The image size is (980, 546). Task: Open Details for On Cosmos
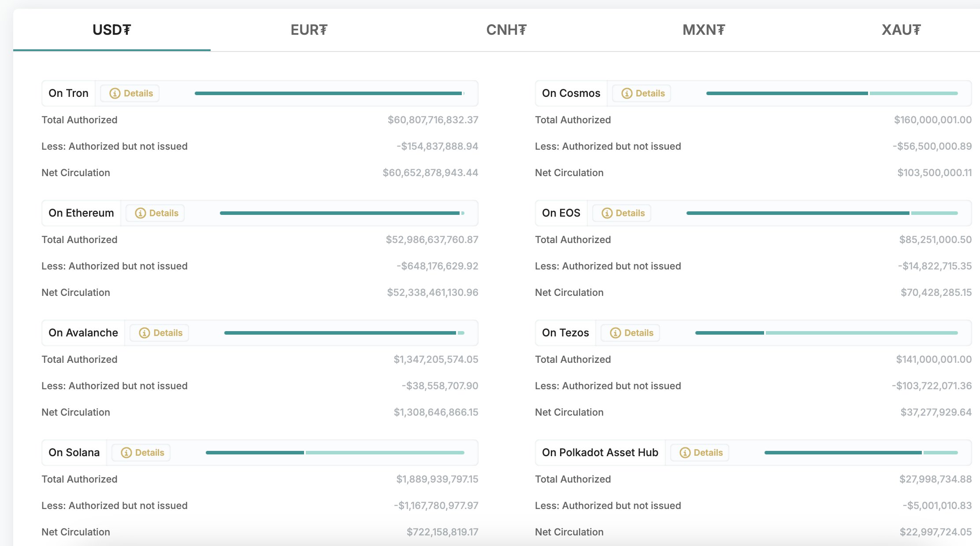642,93
